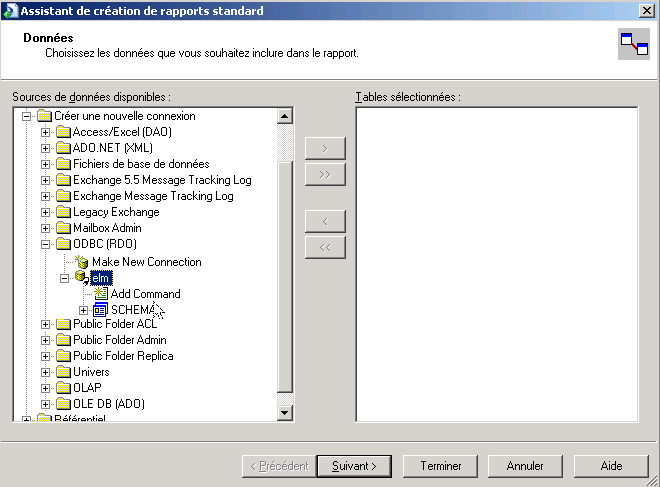Click the remove table (<) button
The image size is (660, 487).
tap(325, 221)
